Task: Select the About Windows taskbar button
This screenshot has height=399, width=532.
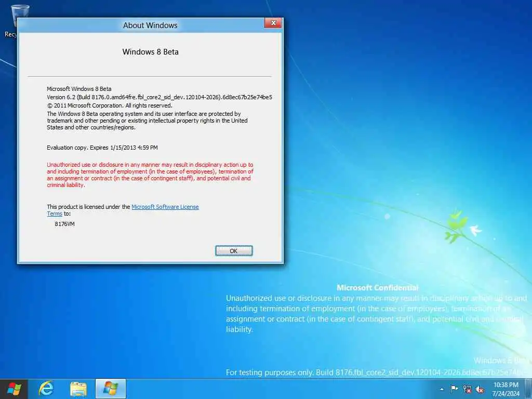Action: tap(111, 389)
